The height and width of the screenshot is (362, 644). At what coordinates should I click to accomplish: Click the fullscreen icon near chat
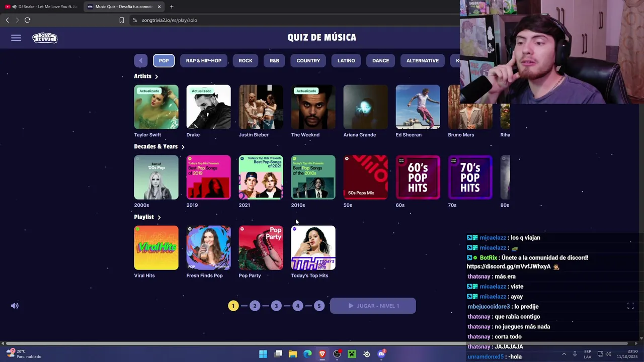pyautogui.click(x=630, y=306)
